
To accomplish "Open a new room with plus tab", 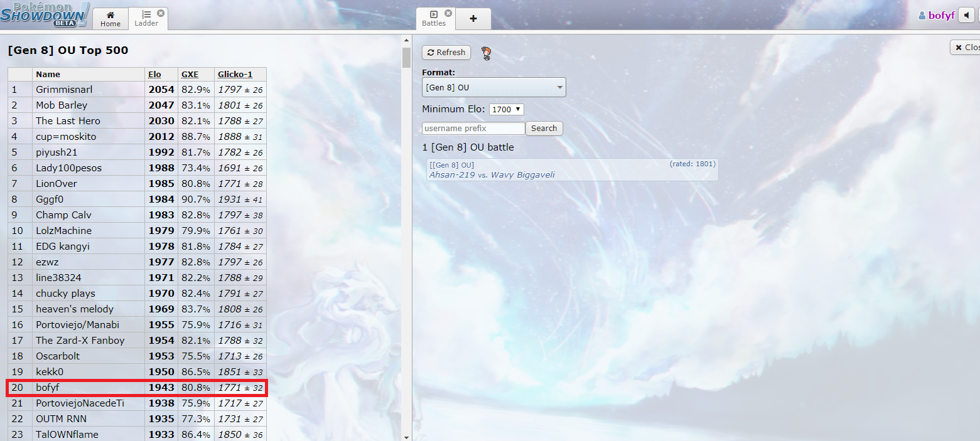I will (x=473, y=19).
